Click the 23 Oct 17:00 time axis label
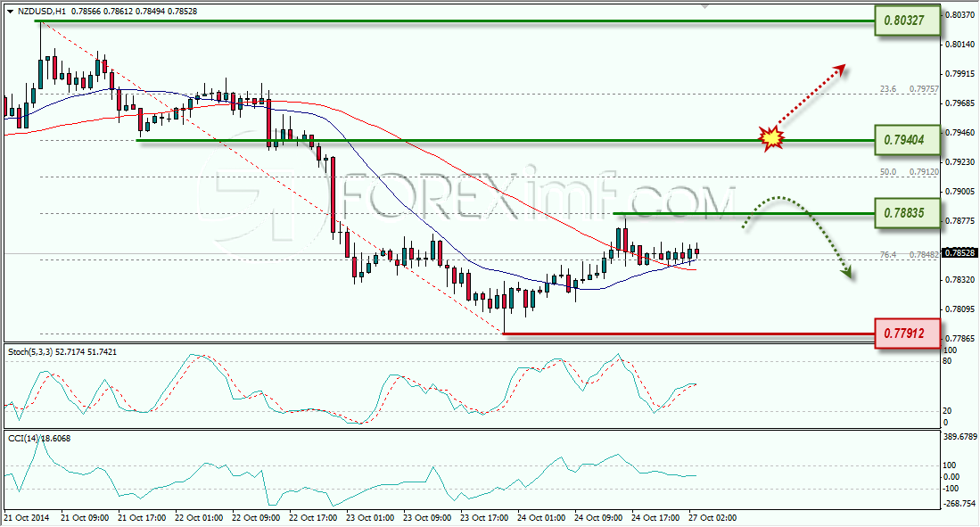Viewport: 980px width, 527px height. point(483,517)
